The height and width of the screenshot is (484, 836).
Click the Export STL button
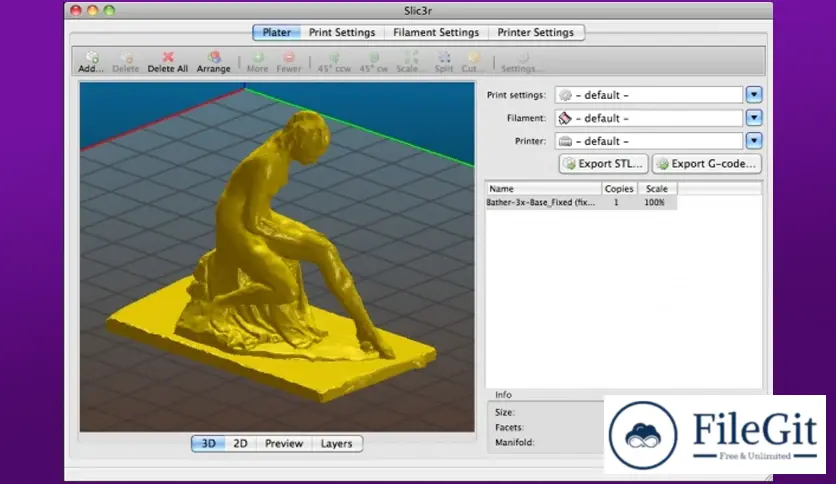tap(604, 164)
